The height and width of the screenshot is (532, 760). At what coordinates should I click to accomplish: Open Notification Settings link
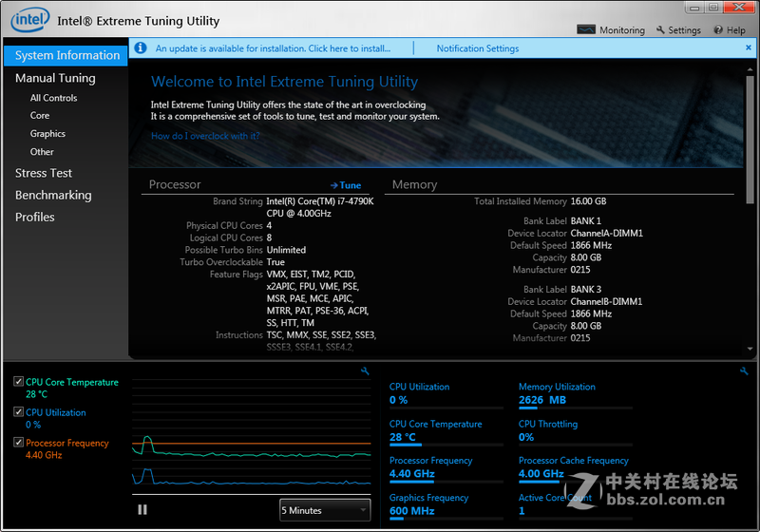click(478, 48)
